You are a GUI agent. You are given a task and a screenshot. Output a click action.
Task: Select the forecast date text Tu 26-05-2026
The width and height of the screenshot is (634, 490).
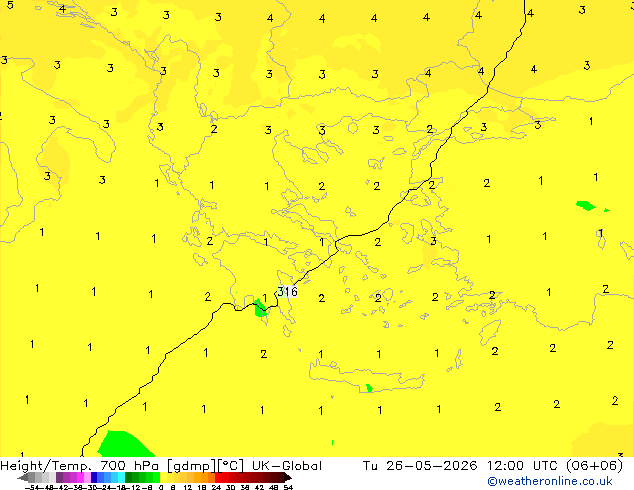click(420, 466)
